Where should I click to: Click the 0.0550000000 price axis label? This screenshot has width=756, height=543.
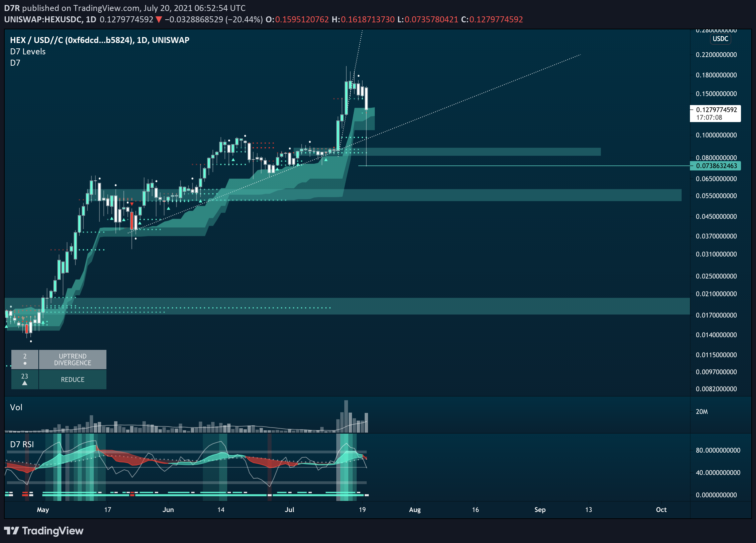716,196
